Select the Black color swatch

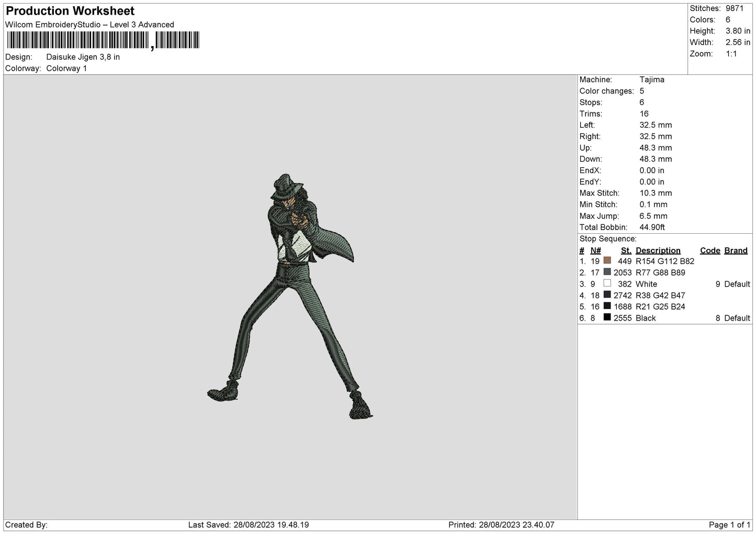pyautogui.click(x=607, y=317)
